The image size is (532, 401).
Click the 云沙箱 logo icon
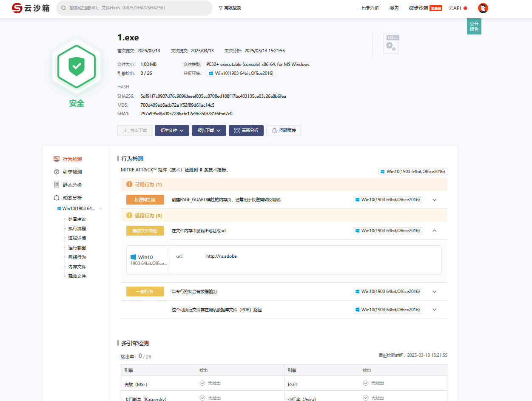coord(17,8)
